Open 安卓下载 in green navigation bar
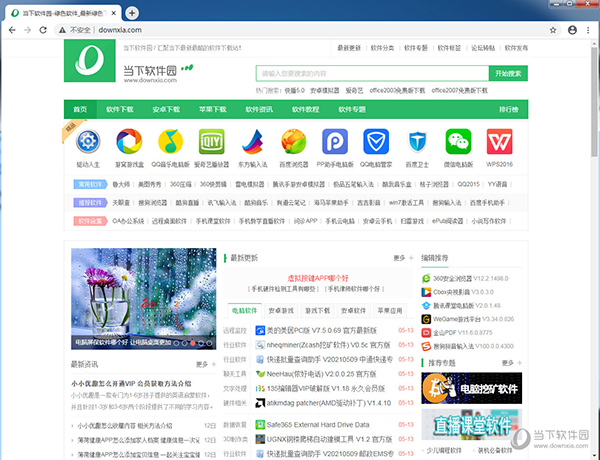Screen dimensions: 600x460 166,109
